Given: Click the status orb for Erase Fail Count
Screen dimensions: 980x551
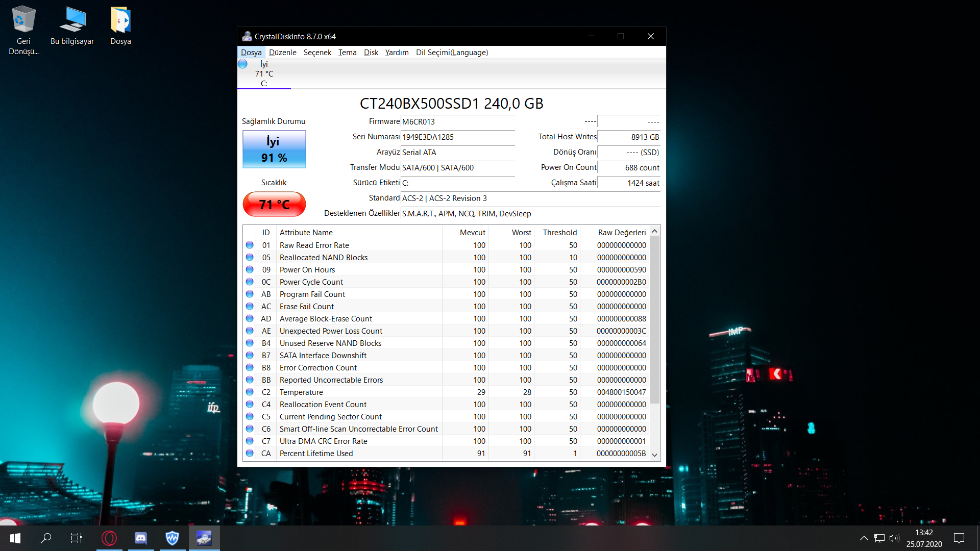Looking at the screenshot, I should click(x=250, y=307).
